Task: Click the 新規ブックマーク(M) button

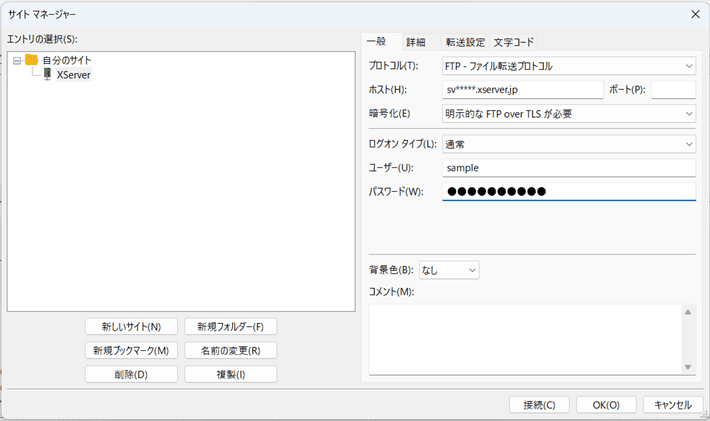Action: pyautogui.click(x=131, y=350)
